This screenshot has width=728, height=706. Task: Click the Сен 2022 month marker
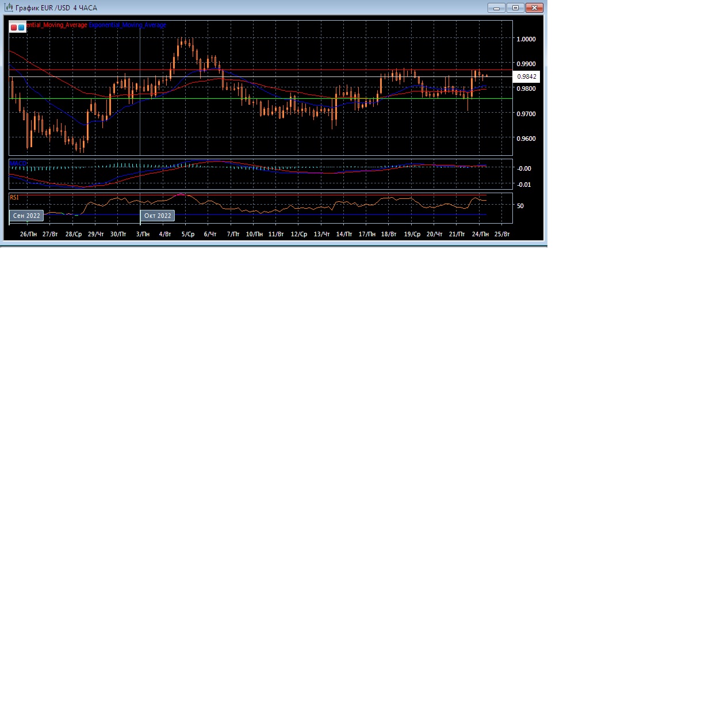point(26,216)
